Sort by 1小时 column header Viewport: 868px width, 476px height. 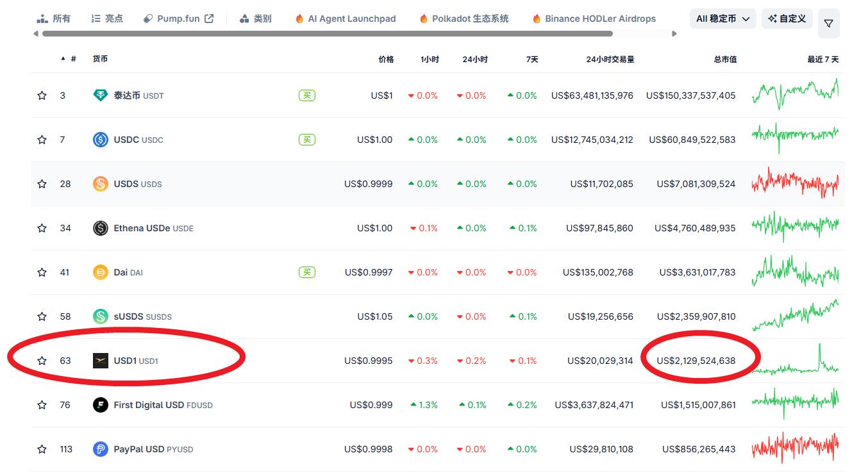tap(430, 59)
